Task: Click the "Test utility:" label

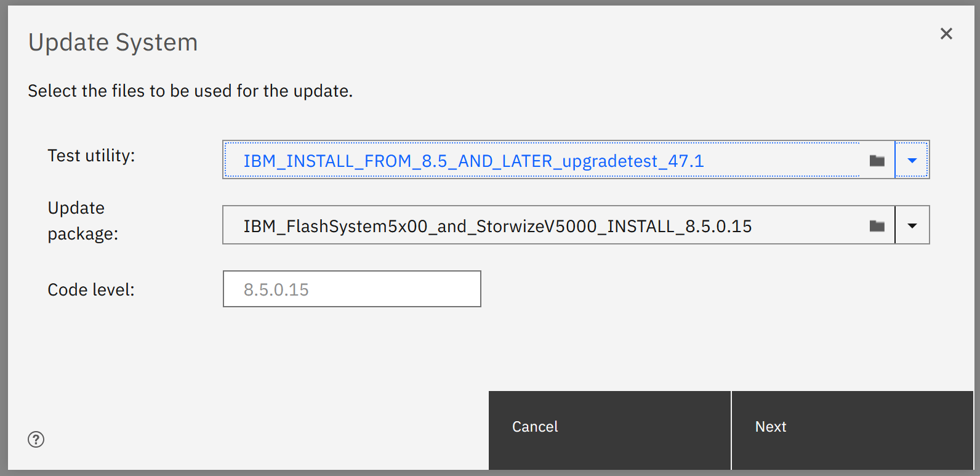Action: coord(91,156)
